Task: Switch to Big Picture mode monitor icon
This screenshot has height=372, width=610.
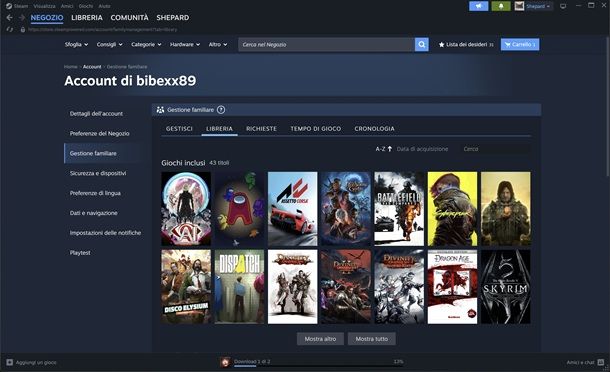Action: click(563, 6)
